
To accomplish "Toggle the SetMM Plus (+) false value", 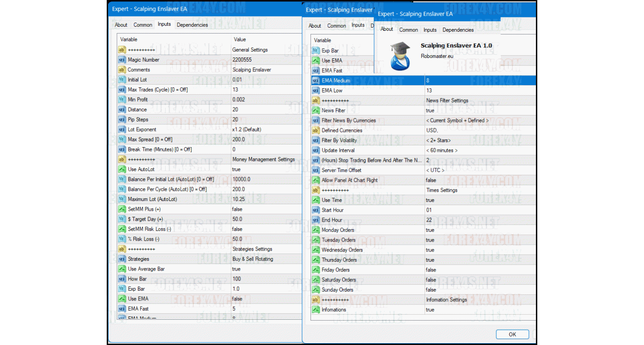I will 237,209.
